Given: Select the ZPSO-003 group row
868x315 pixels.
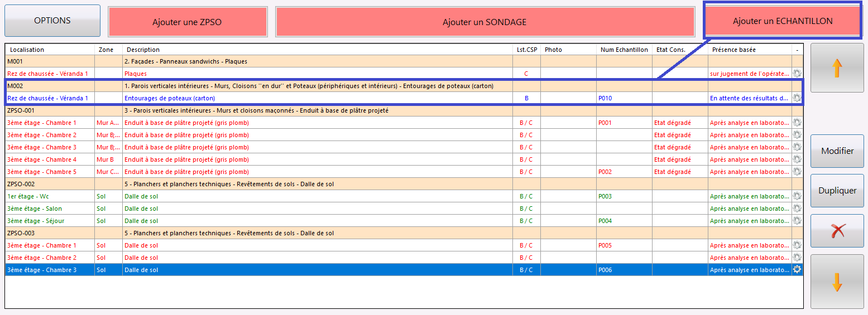Looking at the screenshot, I should click(404, 233).
